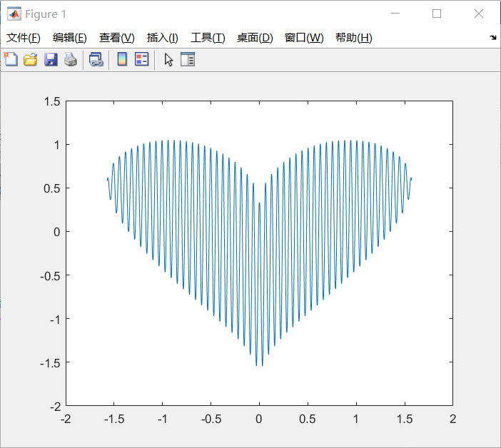Open the property inspector icon
The image size is (501, 448).
tap(188, 59)
